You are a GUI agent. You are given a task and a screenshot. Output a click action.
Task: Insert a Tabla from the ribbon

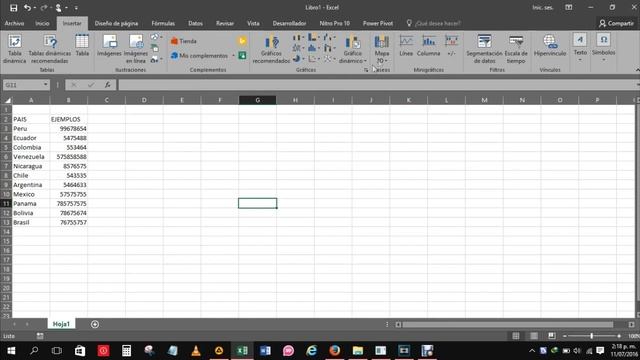tap(82, 46)
